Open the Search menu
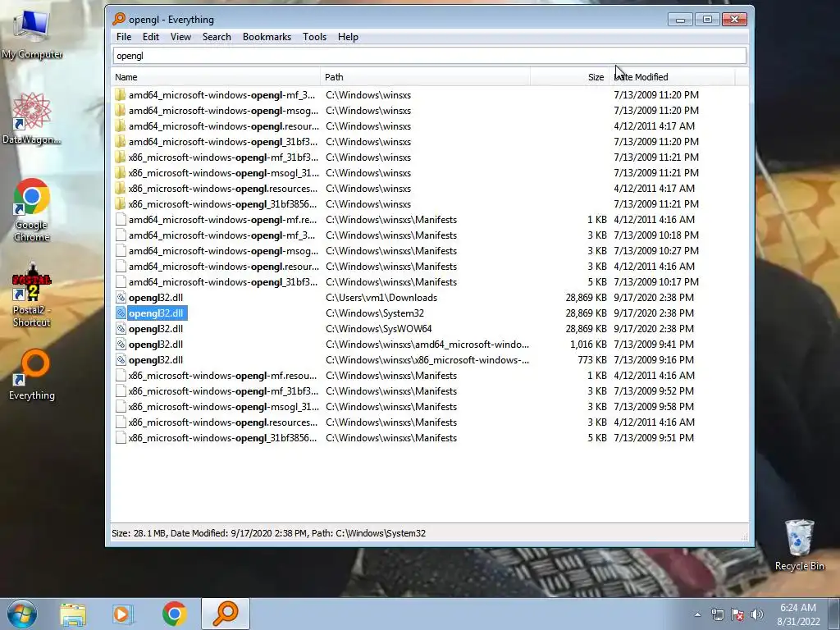840x630 pixels. 217,37
